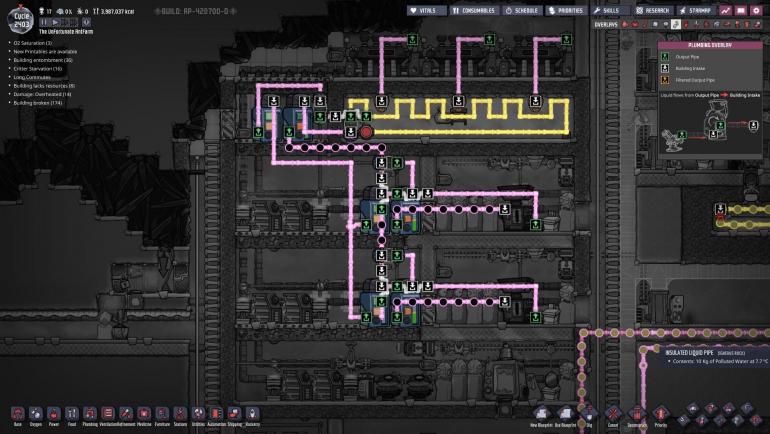Open the colony reports chart icon
The height and width of the screenshot is (434, 770).
tap(725, 10)
